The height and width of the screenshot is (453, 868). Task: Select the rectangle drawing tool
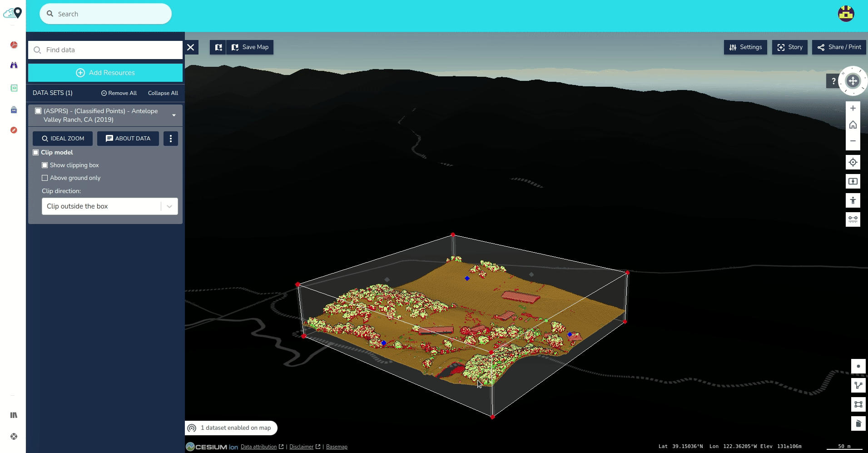point(858,404)
